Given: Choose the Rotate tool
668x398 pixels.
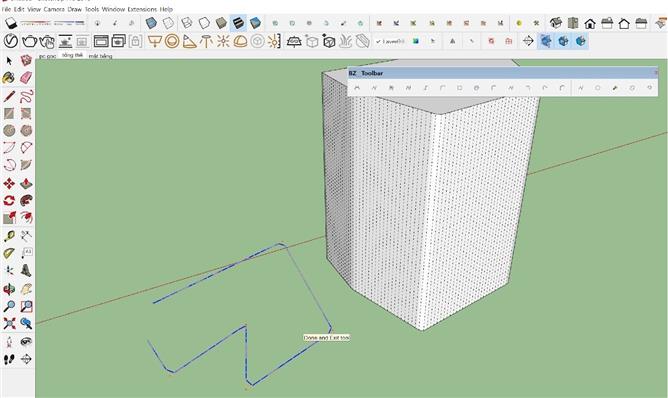Looking at the screenshot, I should [x=9, y=200].
